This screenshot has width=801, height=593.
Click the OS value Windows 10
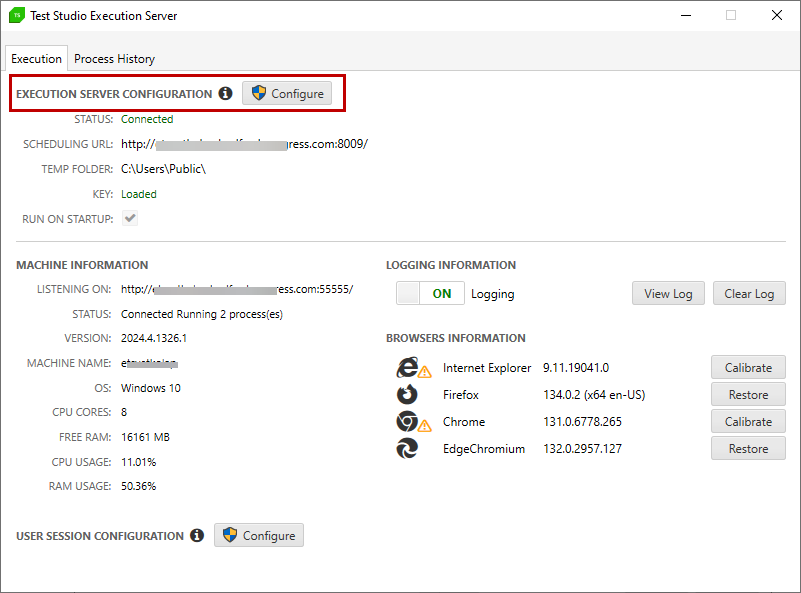pyautogui.click(x=151, y=388)
